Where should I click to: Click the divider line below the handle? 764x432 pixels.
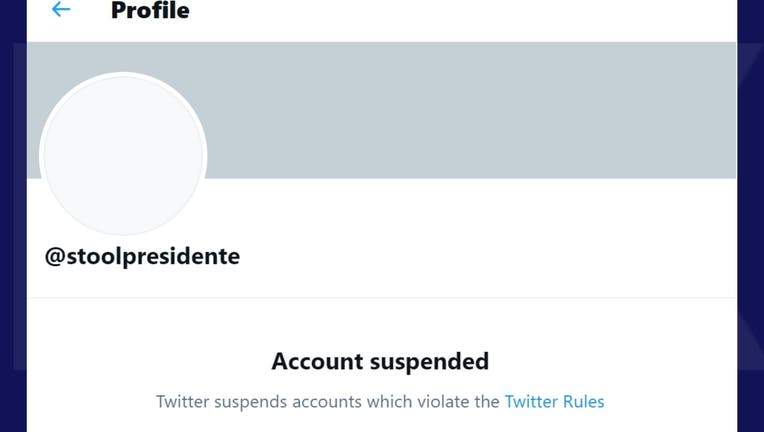pyautogui.click(x=382, y=297)
